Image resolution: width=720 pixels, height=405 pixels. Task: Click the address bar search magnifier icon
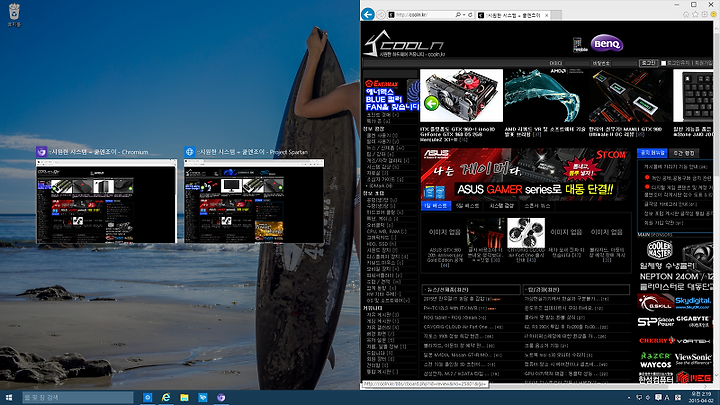click(457, 15)
